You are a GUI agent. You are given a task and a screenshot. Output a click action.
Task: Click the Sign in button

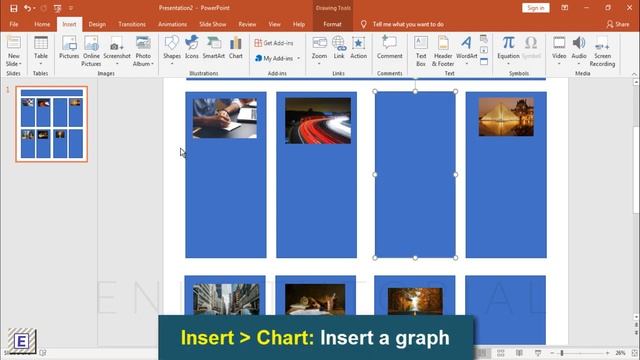pyautogui.click(x=536, y=8)
